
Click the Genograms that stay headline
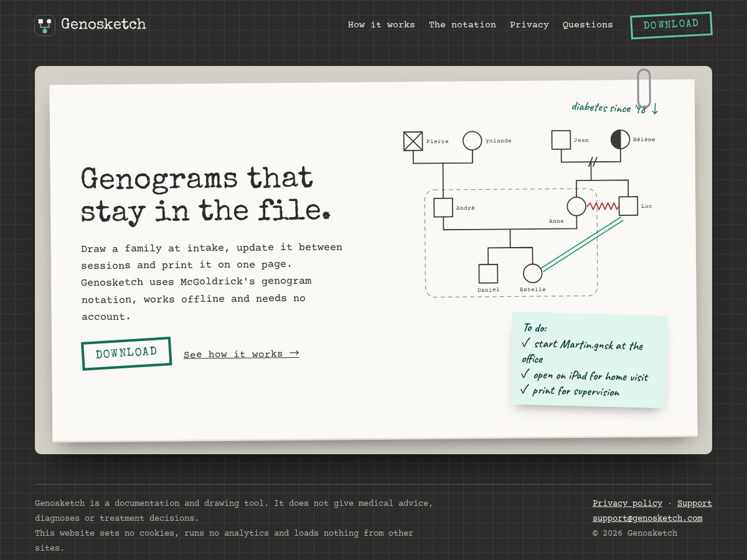pyautogui.click(x=205, y=195)
